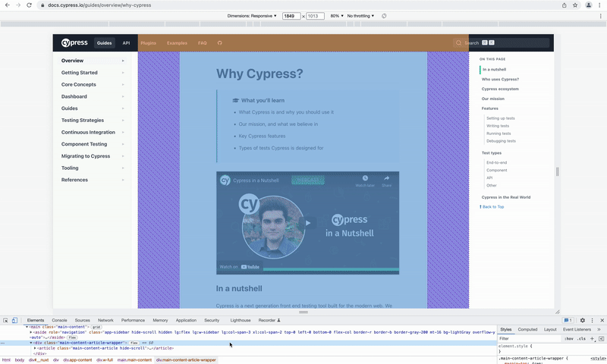Toggle the flex badge after aside element
The width and height of the screenshot is (607, 364).
[x=72, y=337]
